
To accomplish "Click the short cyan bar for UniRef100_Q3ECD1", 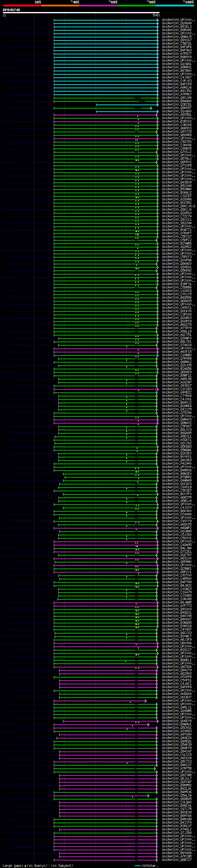I will coord(127,105).
